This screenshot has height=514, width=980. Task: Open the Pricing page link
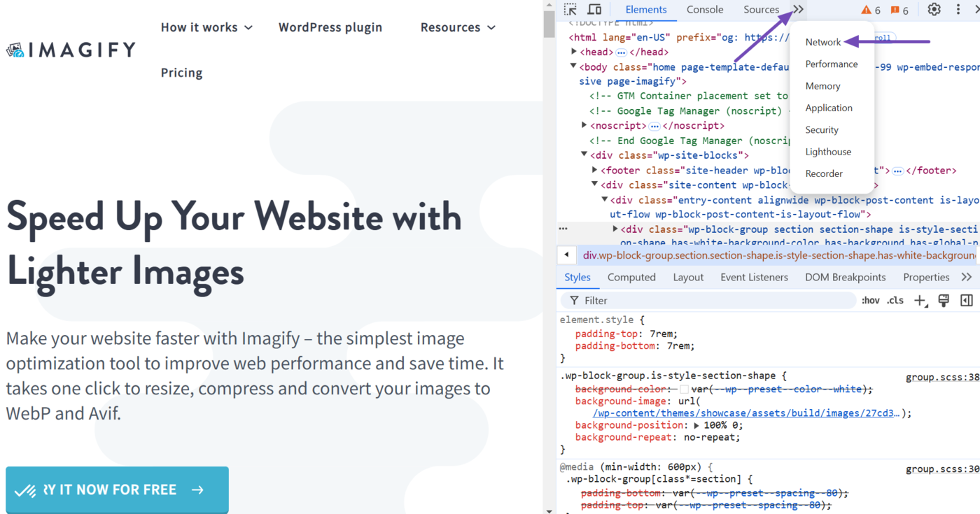[181, 73]
